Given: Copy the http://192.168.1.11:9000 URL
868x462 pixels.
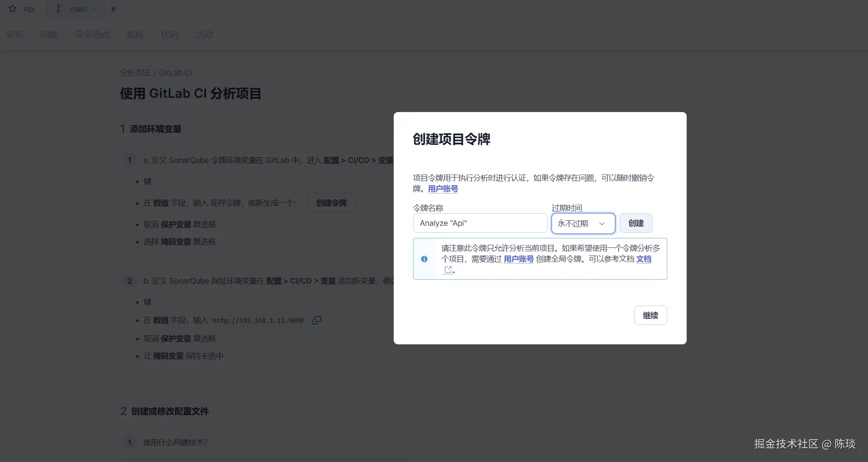Looking at the screenshot, I should [x=317, y=320].
